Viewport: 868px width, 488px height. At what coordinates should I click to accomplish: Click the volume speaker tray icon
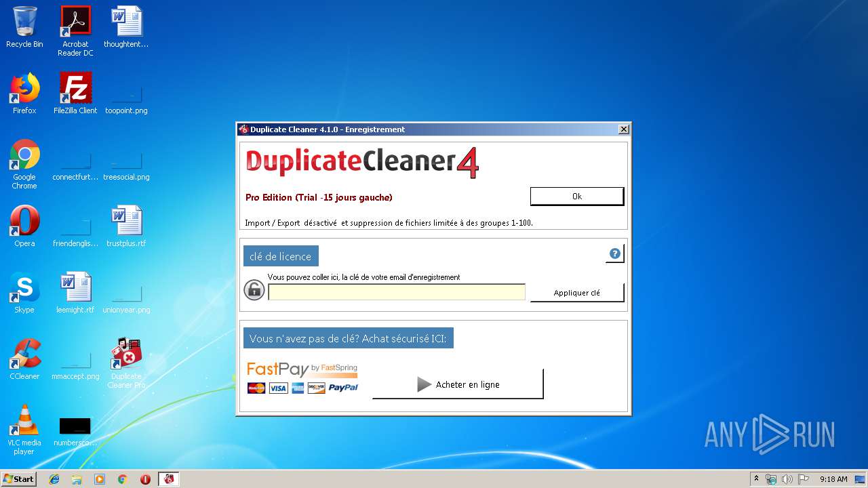point(787,479)
